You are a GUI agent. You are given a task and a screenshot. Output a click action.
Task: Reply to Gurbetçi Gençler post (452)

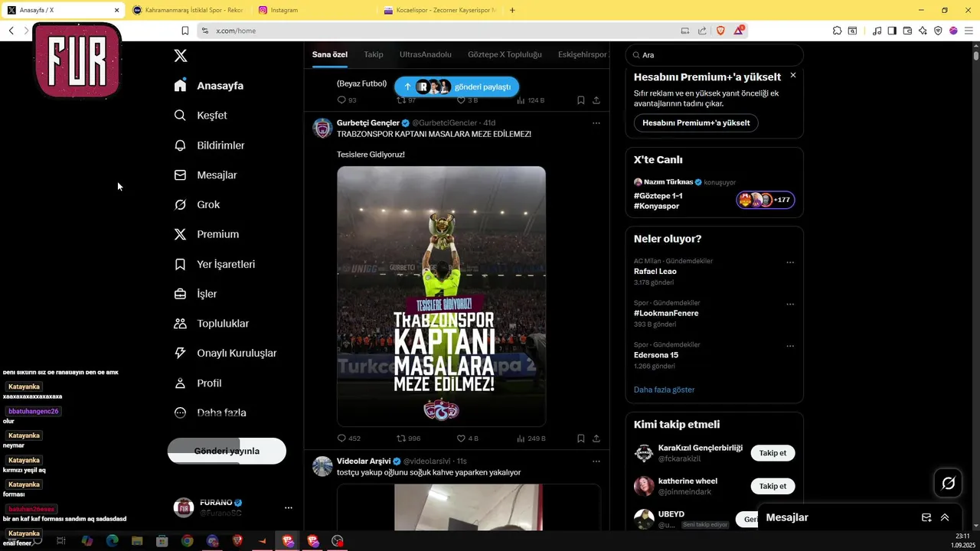tap(349, 439)
